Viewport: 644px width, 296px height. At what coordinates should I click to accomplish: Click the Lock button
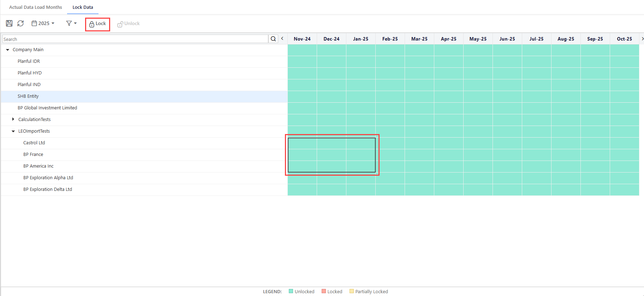pos(97,24)
